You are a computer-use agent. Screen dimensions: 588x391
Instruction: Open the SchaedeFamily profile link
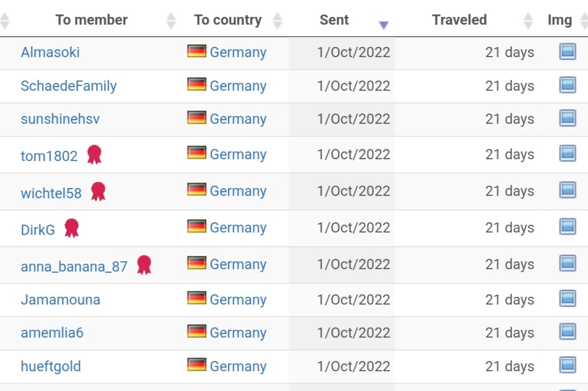[x=69, y=86]
